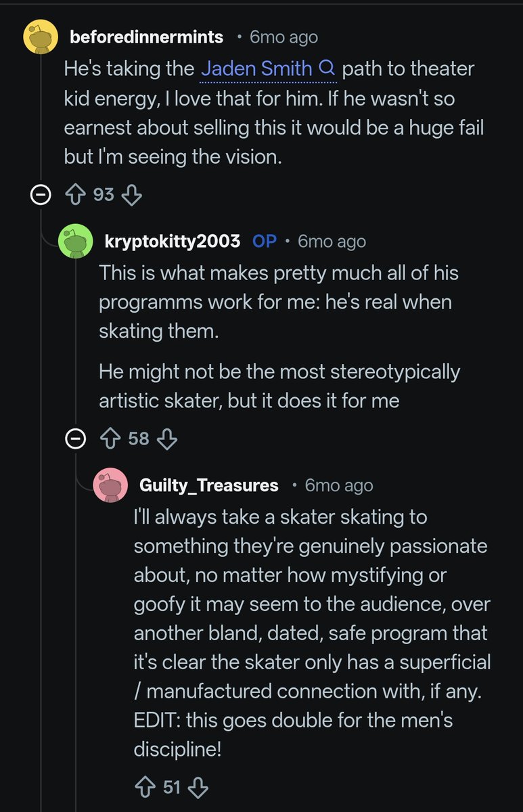Click the OP badge next to kryptokitty2003
The image size is (523, 812).
[264, 241]
